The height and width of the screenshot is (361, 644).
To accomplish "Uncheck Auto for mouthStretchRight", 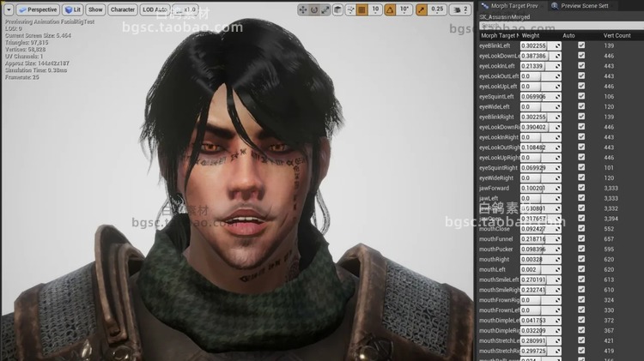I will [x=581, y=351].
